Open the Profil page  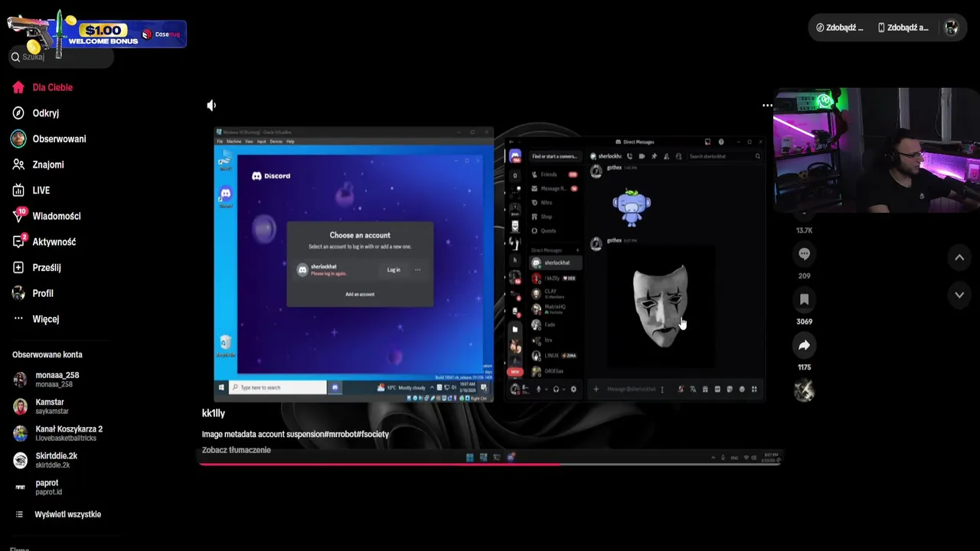[33, 293]
